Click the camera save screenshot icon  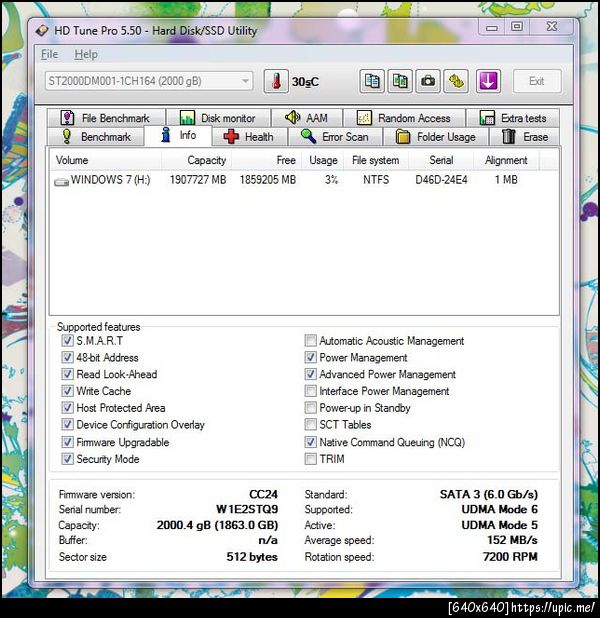click(x=428, y=81)
